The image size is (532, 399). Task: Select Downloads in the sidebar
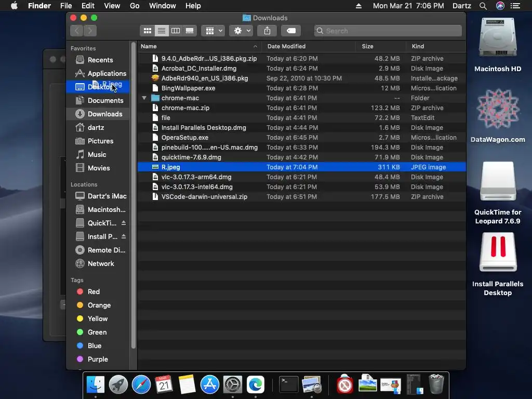99,114
